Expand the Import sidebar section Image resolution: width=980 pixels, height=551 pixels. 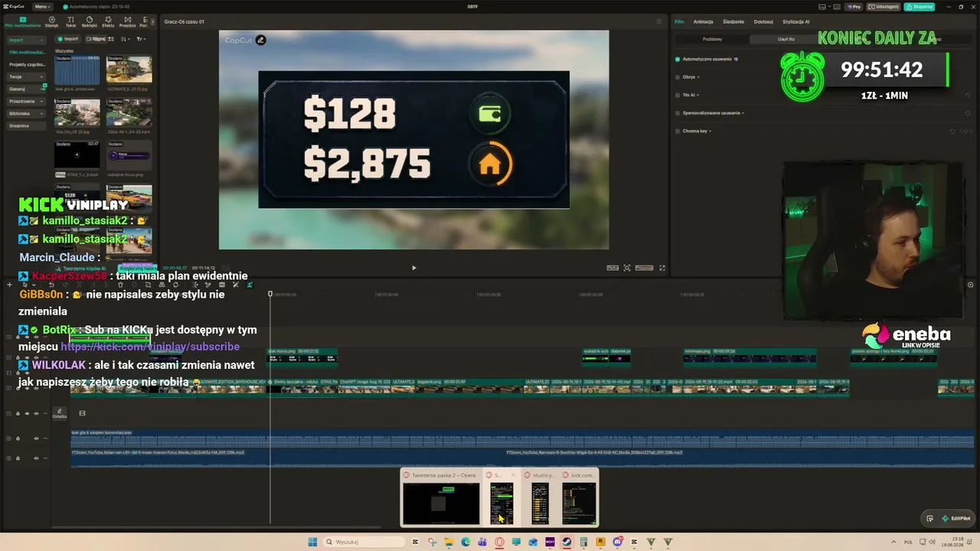[x=26, y=40]
